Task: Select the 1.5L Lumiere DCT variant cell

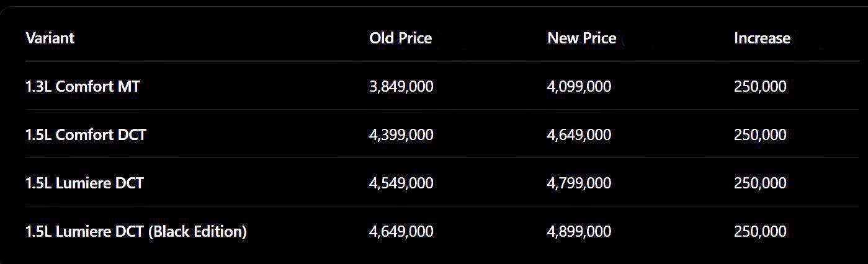Action: pyautogui.click(x=85, y=183)
